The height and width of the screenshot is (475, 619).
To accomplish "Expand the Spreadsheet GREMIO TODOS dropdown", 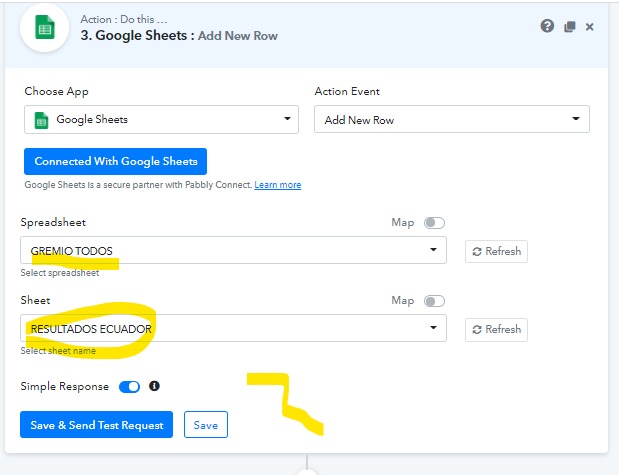I will point(233,250).
